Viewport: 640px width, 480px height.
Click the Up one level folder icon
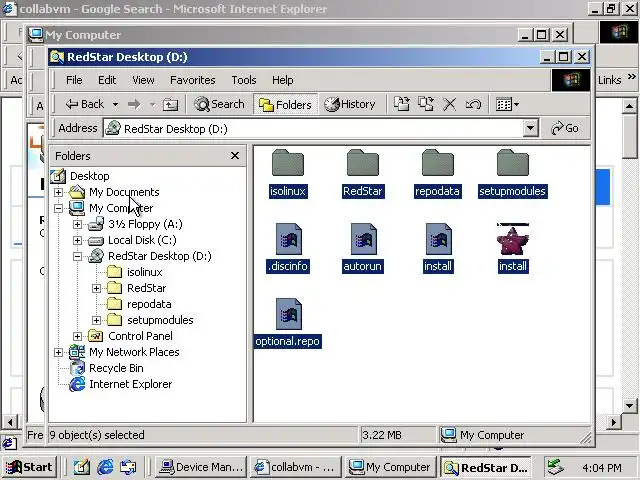point(170,104)
